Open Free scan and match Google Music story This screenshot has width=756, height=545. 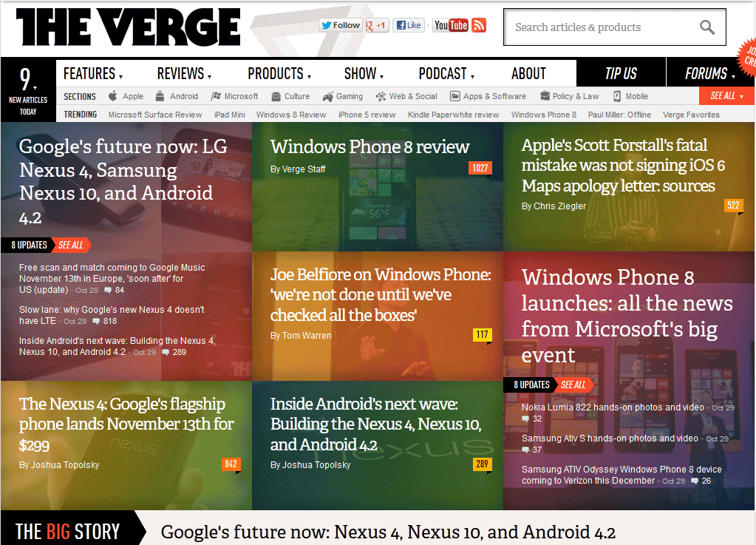(x=112, y=279)
